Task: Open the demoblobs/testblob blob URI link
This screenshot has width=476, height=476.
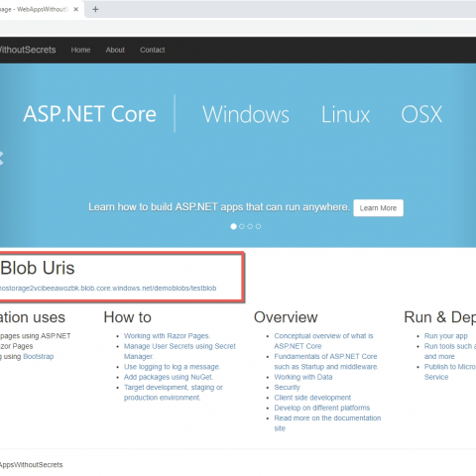Action: tap(108, 289)
